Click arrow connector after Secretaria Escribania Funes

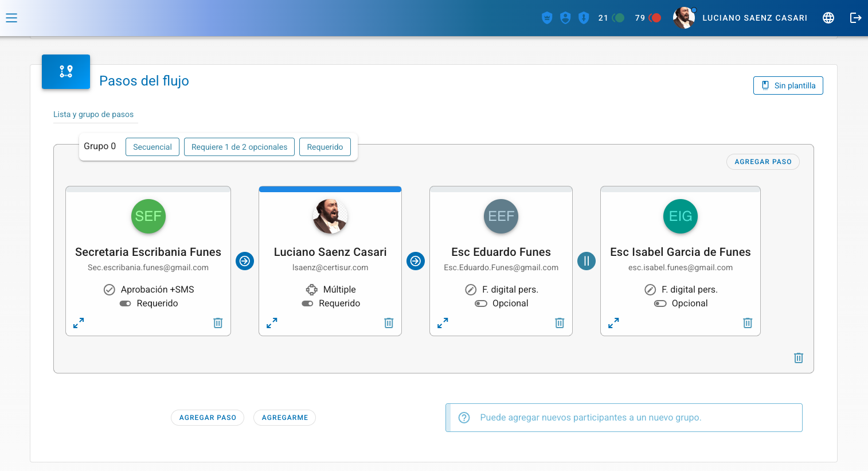point(245,261)
